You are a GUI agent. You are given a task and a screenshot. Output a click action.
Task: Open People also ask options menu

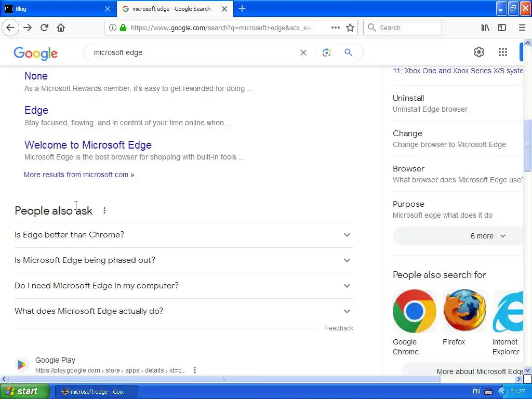(104, 210)
